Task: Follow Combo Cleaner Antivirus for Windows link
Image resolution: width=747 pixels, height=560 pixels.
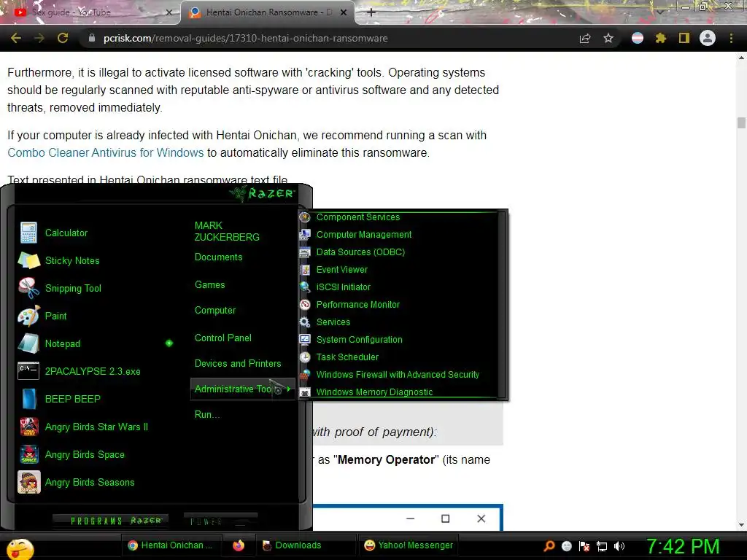Action: pyautogui.click(x=106, y=153)
